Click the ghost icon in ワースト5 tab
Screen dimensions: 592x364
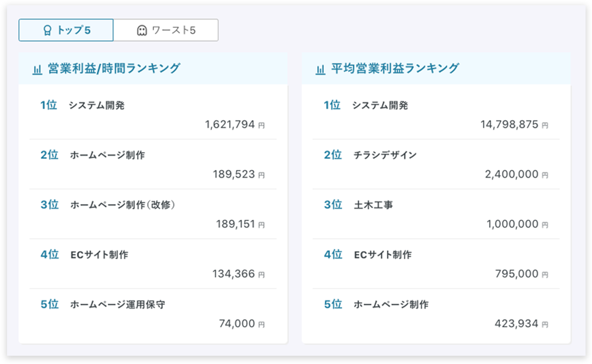[142, 30]
